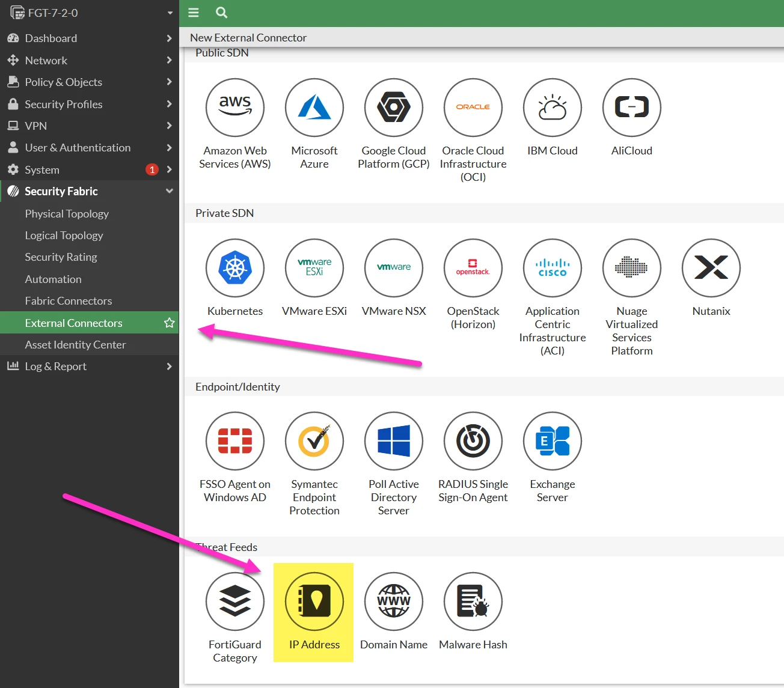784x688 pixels.
Task: Expand the Log & Report chevron
Action: [x=169, y=367]
